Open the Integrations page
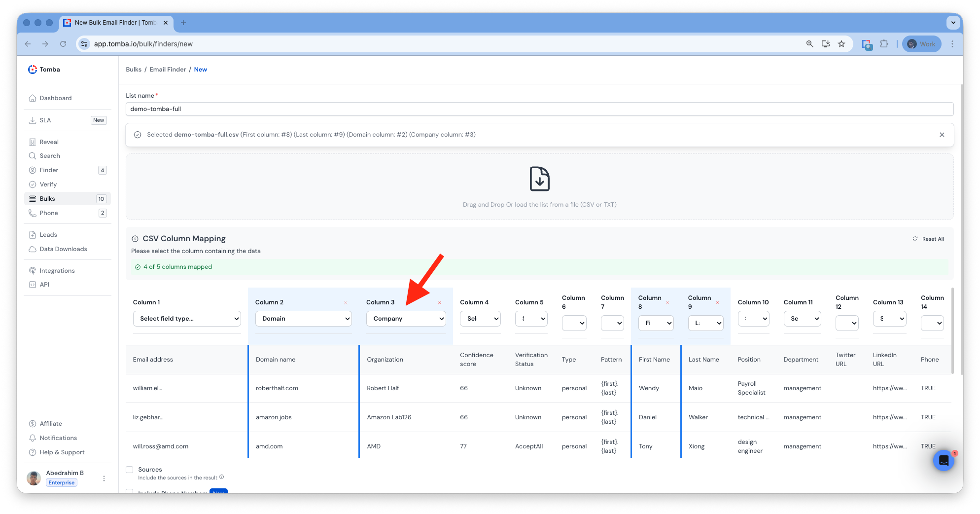Image resolution: width=980 pixels, height=514 pixels. pos(57,270)
